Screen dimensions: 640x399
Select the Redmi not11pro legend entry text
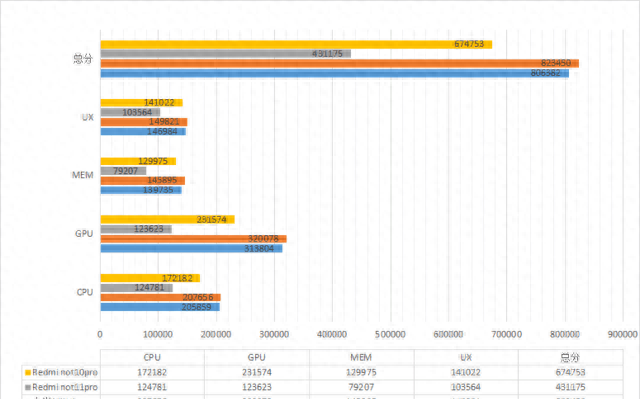(x=65, y=387)
